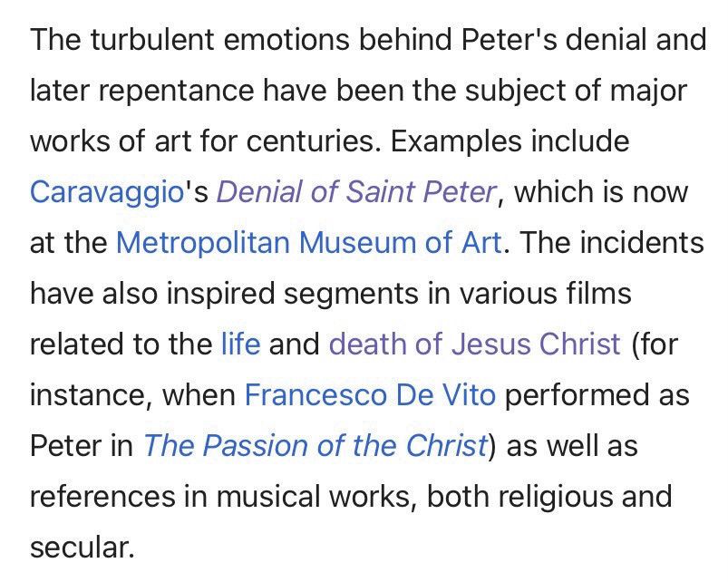Open the death of Jesus Christ link
The height and width of the screenshot is (582, 728).
(x=474, y=344)
